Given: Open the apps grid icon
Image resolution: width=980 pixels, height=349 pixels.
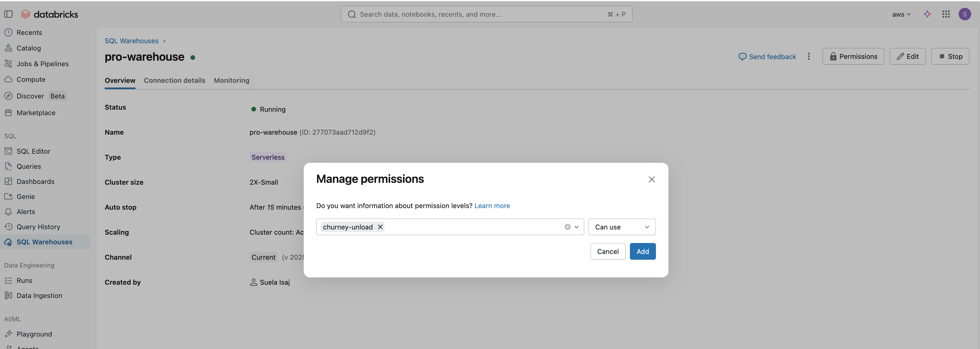Looking at the screenshot, I should 946,14.
